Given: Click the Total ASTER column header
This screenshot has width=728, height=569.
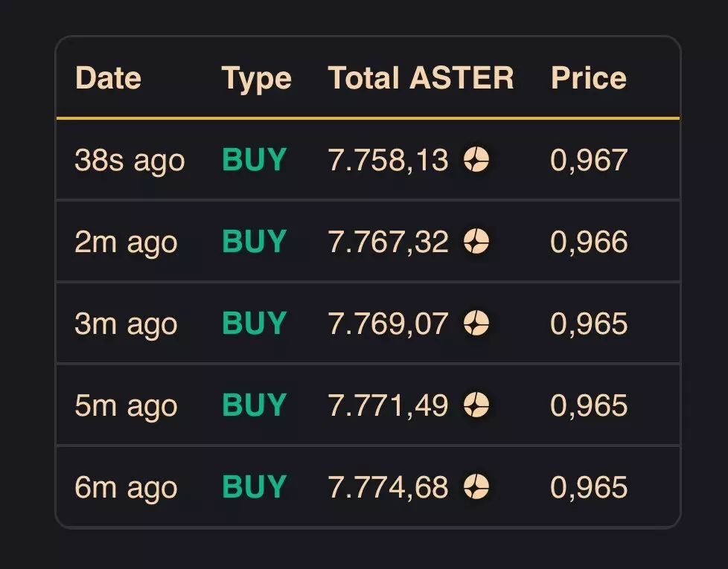Looking at the screenshot, I should (421, 78).
